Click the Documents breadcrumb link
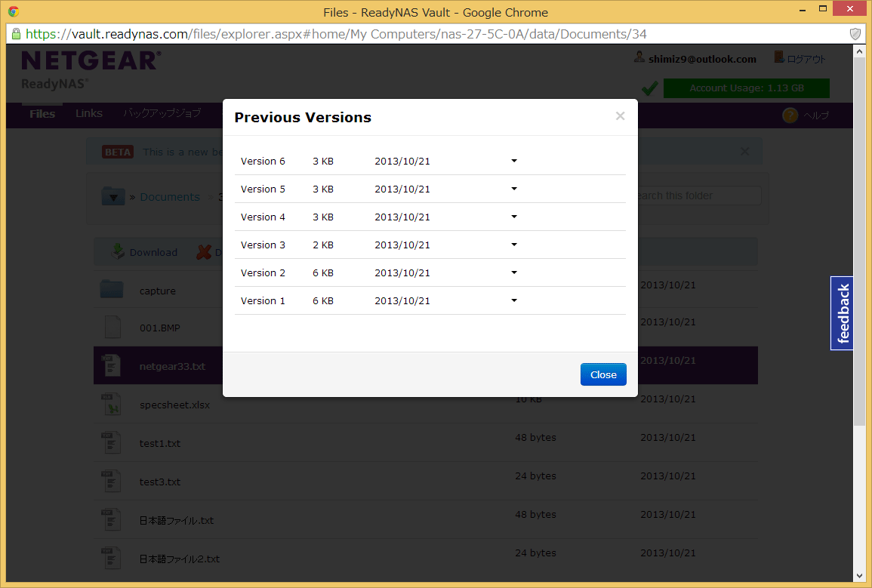Image resolution: width=872 pixels, height=588 pixels. tap(170, 196)
